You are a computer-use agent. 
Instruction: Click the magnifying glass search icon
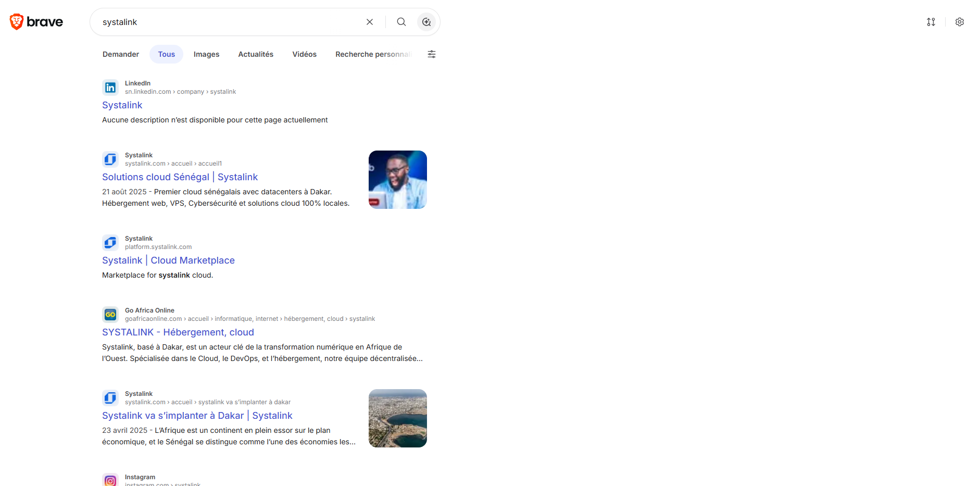(401, 22)
